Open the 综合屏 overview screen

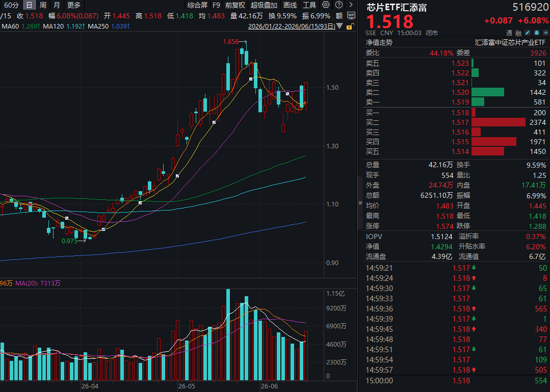(x=197, y=5)
